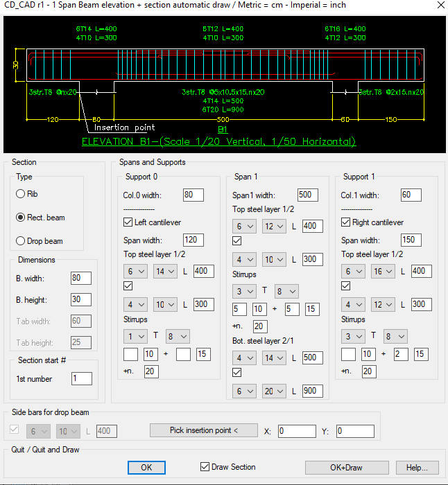The image size is (448, 485).
Task: Toggle the Left cantilever checkbox
Action: tap(128, 222)
